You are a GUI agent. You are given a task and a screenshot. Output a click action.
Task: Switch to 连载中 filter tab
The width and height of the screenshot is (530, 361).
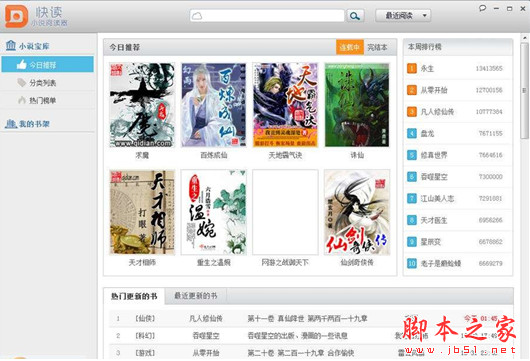350,47
